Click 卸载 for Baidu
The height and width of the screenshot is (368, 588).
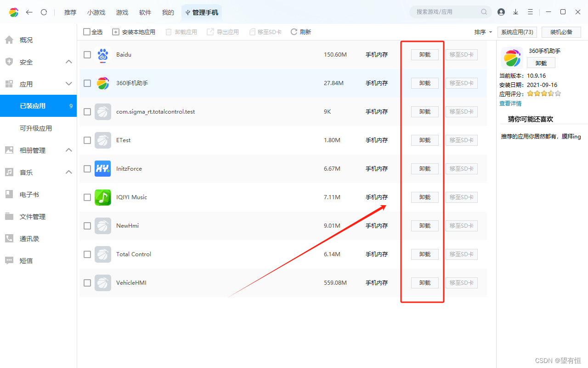[x=425, y=55]
